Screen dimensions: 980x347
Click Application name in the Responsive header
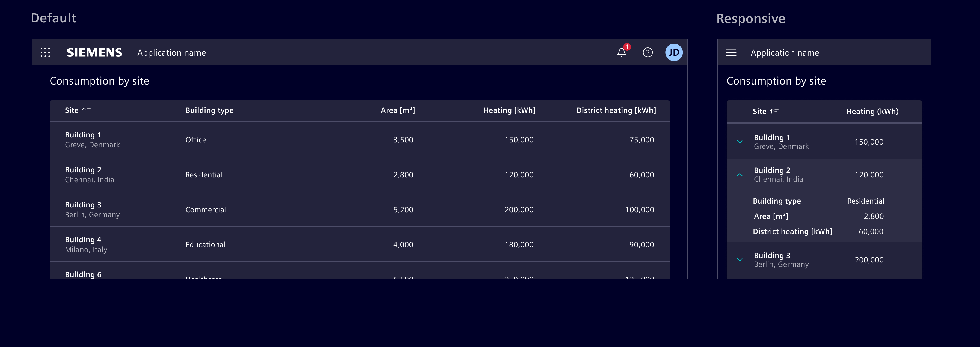coord(785,53)
